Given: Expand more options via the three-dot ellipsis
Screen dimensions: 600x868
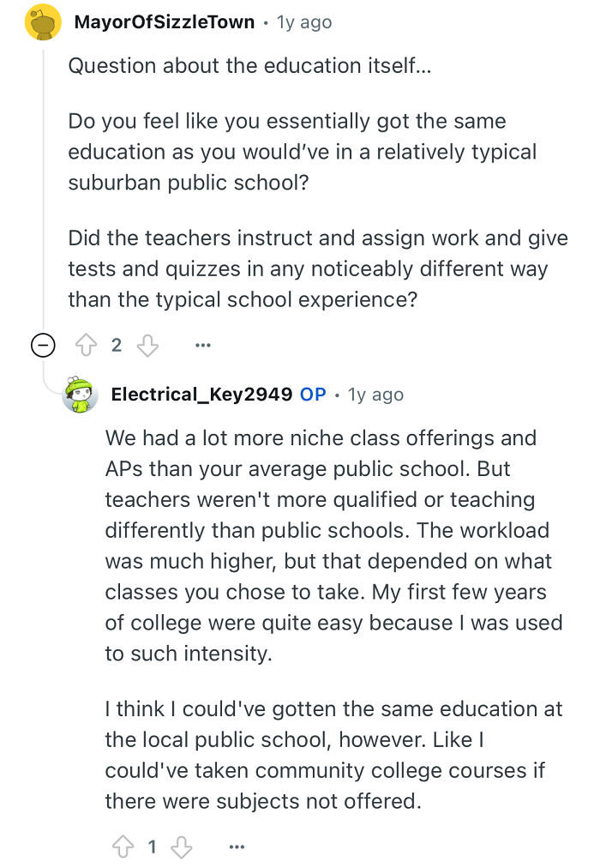Looking at the screenshot, I should coord(202,344).
